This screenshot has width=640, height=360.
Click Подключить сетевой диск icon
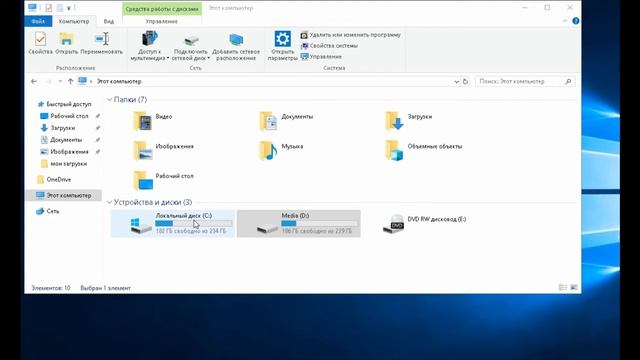click(191, 46)
